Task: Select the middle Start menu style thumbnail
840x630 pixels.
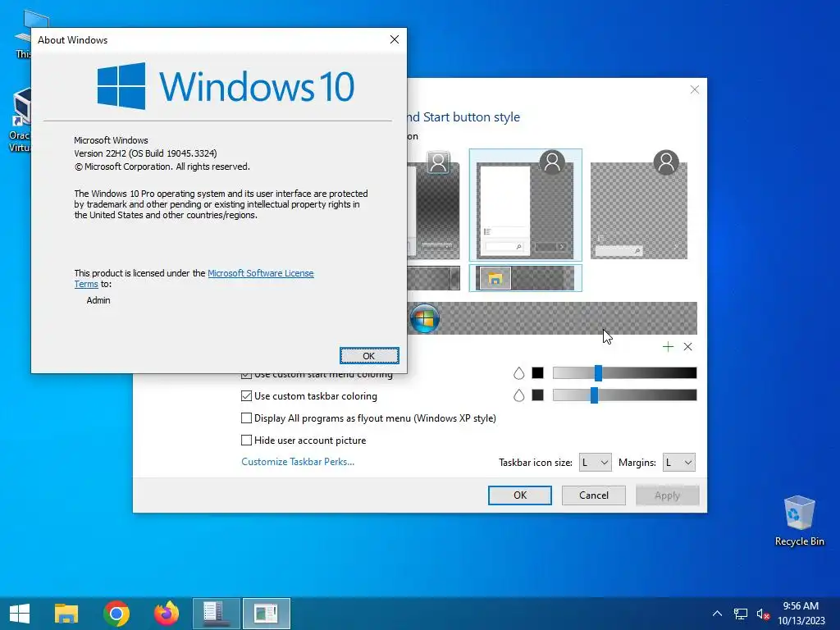Action: [x=526, y=204]
